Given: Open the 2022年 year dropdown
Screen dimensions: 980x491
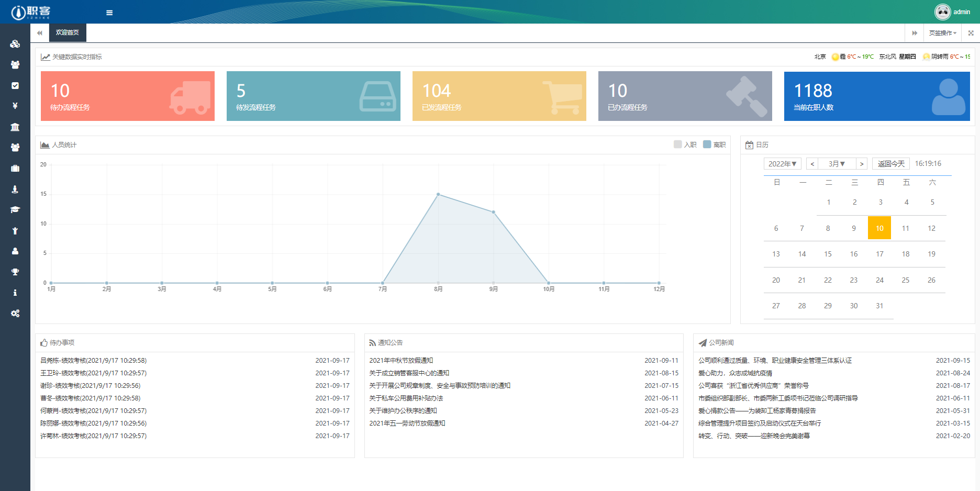Looking at the screenshot, I should click(x=782, y=164).
